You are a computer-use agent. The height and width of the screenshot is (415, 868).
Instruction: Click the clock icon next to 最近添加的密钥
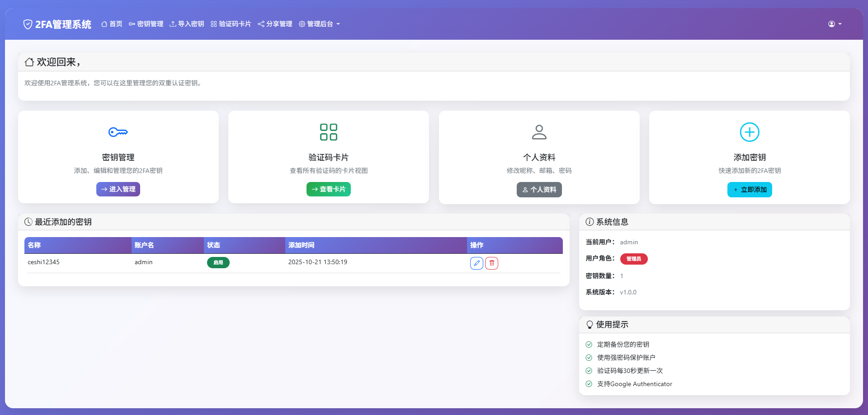(28, 222)
